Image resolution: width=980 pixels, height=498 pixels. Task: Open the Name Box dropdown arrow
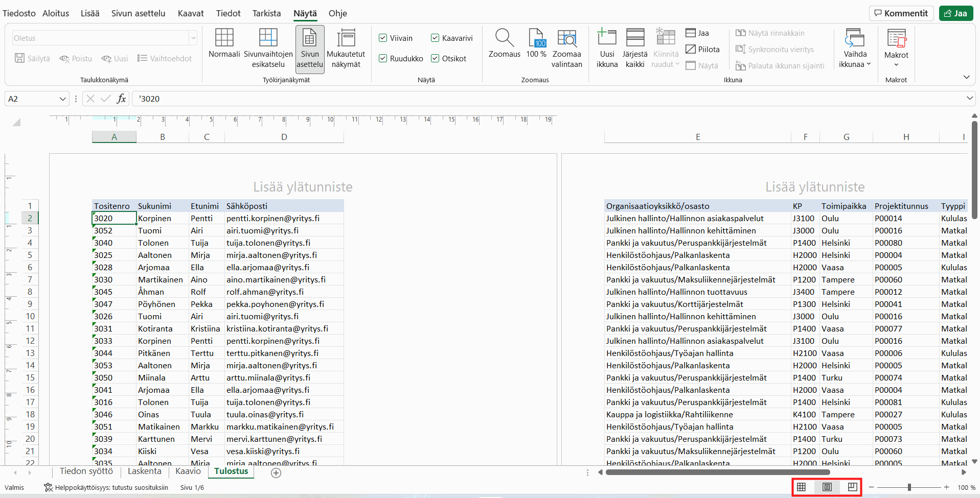click(62, 99)
